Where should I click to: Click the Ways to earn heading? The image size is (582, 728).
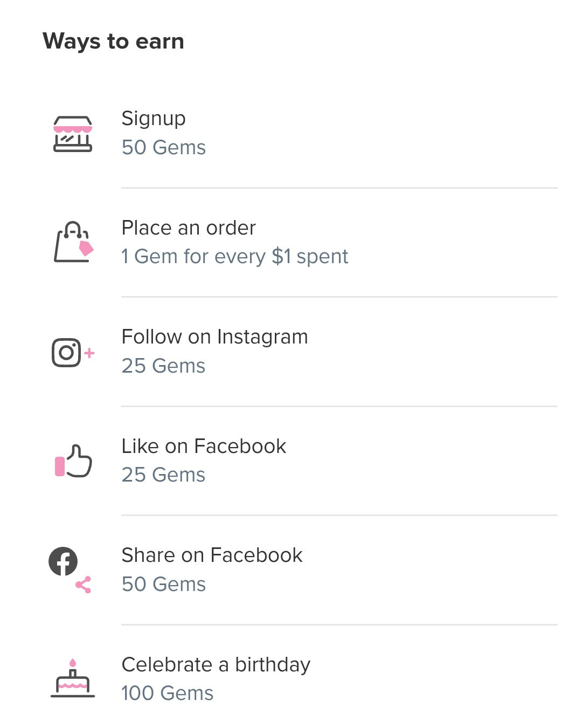(x=113, y=42)
